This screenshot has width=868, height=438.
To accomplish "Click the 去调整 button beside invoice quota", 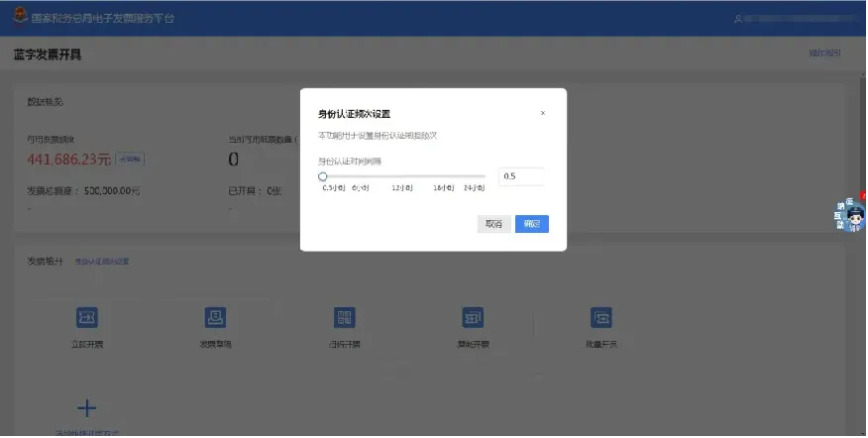I will coord(130,159).
